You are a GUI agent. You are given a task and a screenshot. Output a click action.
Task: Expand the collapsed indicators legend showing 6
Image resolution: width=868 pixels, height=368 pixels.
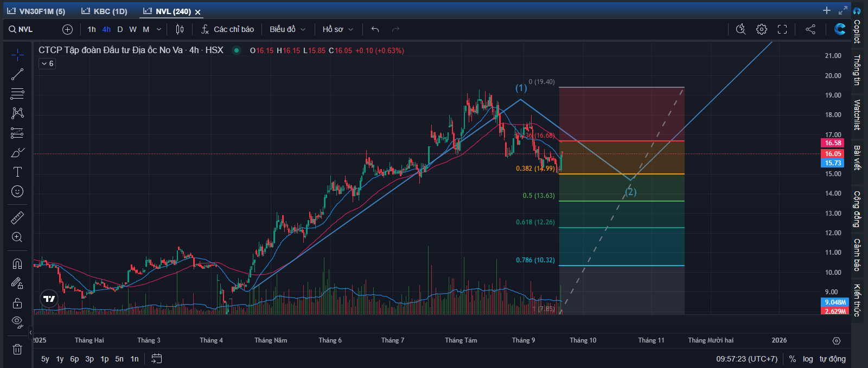[x=47, y=63]
